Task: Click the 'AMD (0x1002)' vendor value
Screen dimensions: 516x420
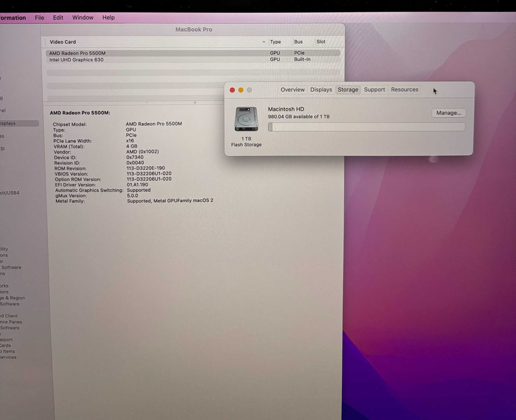Action: 142,152
